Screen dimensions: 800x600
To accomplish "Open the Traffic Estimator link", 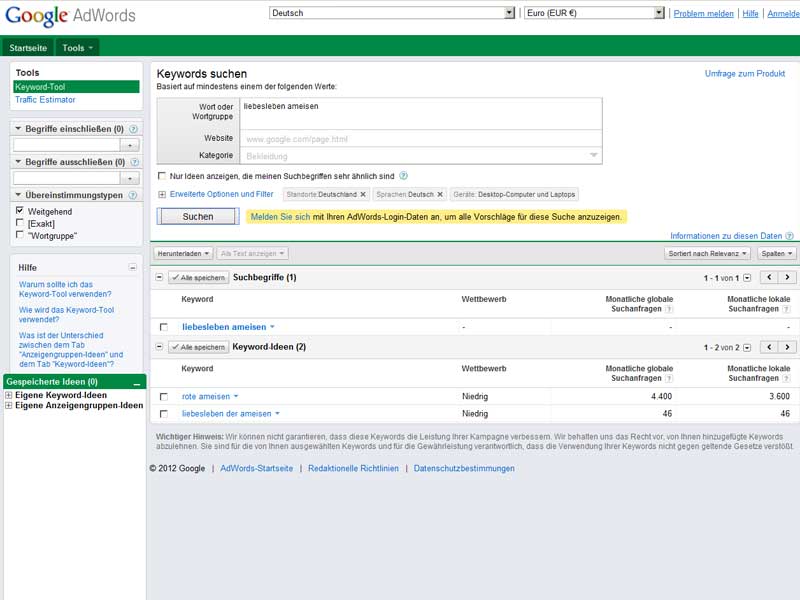I will [x=45, y=100].
